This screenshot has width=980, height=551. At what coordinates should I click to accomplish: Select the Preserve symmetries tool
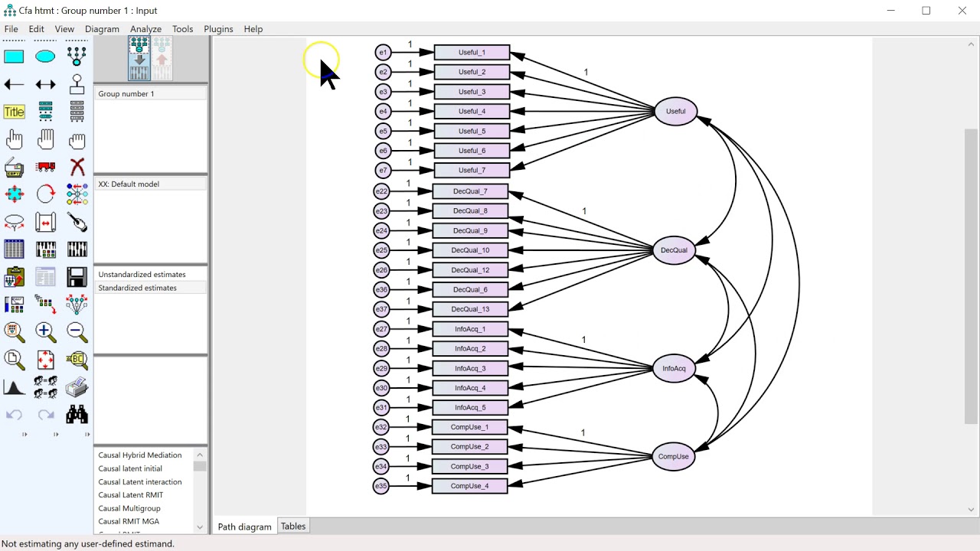[x=77, y=305]
